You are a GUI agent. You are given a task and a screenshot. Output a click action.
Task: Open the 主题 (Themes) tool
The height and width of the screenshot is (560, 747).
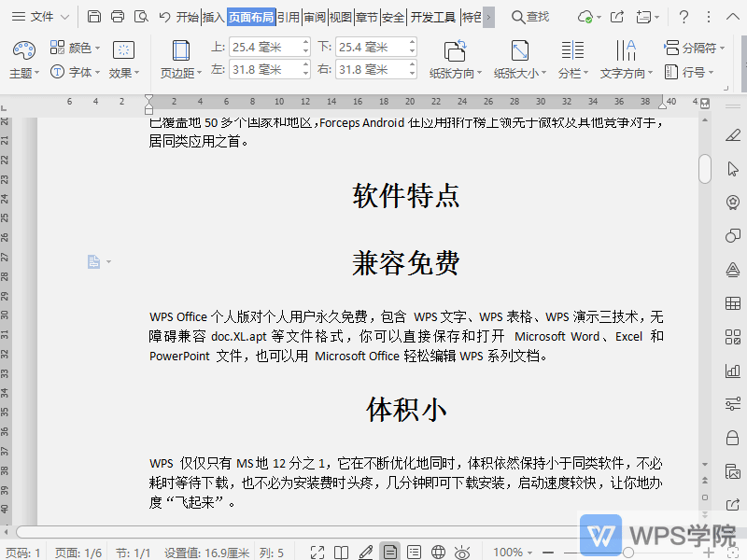pos(23,56)
